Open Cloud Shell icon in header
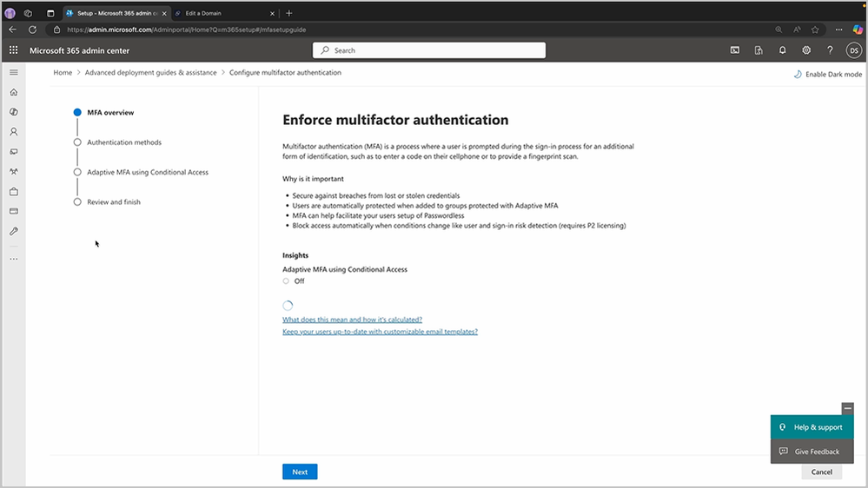Screen dimensions: 868x488 (734, 50)
